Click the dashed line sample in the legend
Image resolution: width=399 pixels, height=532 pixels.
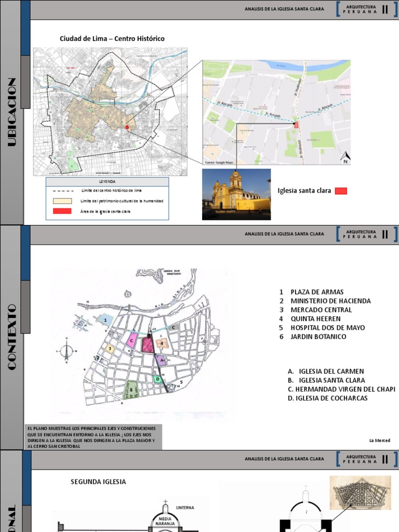63,191
